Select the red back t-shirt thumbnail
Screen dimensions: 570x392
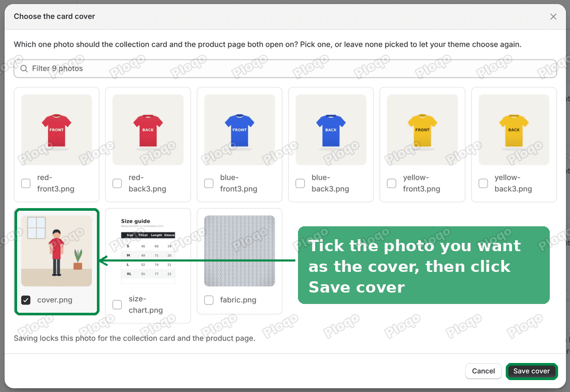pyautogui.click(x=148, y=129)
